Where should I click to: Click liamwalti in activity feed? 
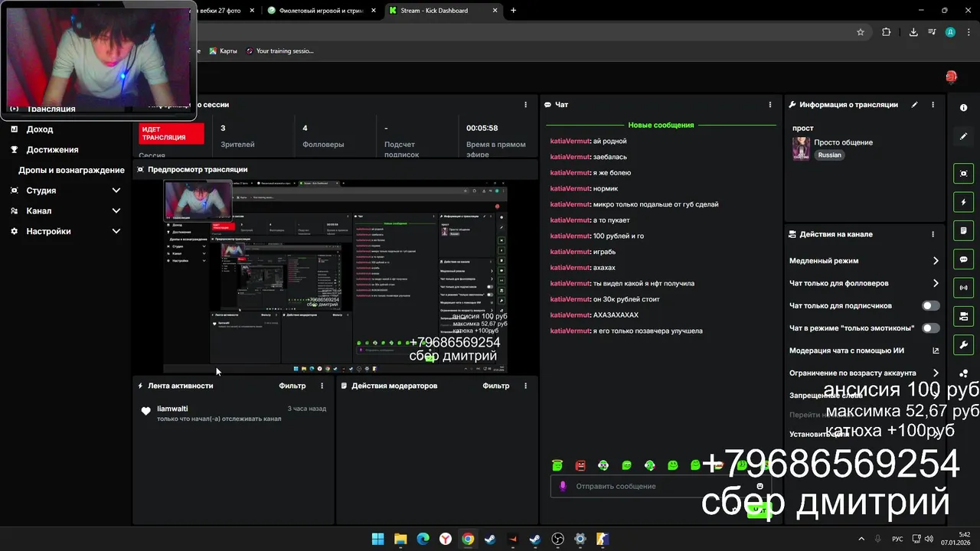point(172,409)
